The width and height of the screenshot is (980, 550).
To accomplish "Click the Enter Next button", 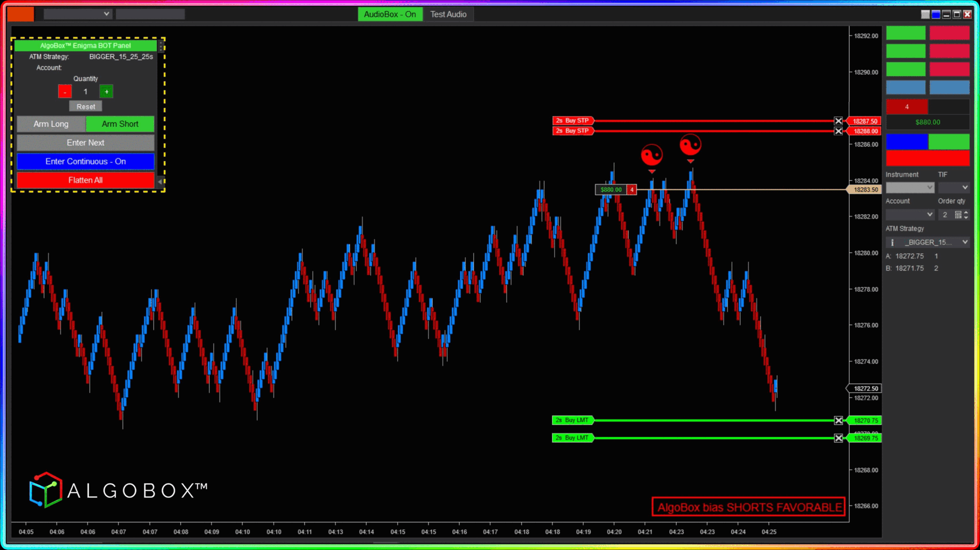I will [85, 142].
